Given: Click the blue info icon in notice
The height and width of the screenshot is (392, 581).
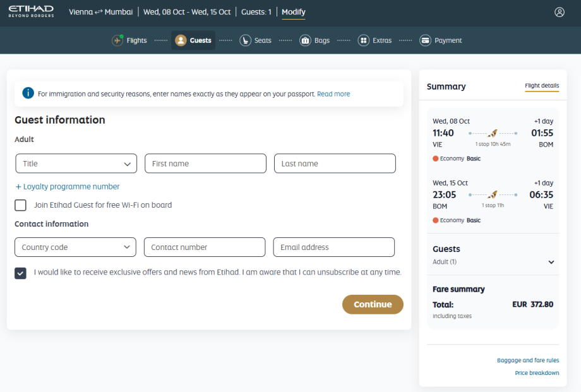Looking at the screenshot, I should coord(28,93).
